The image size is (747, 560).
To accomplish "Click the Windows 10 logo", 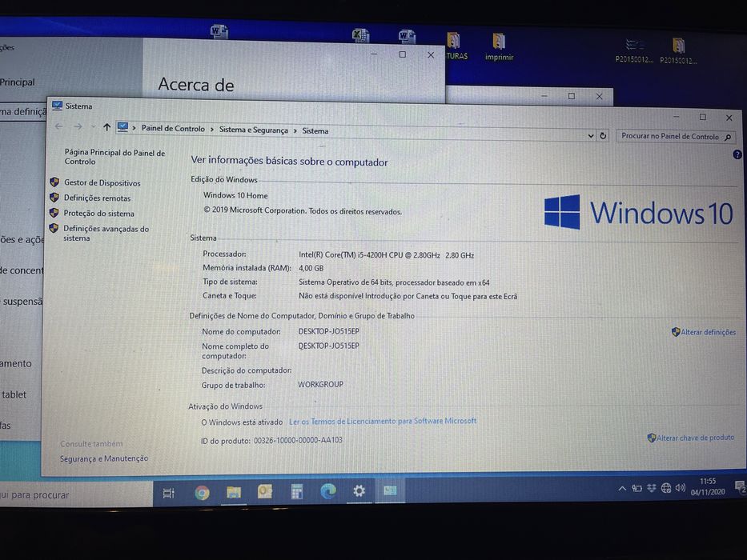I will tap(638, 212).
